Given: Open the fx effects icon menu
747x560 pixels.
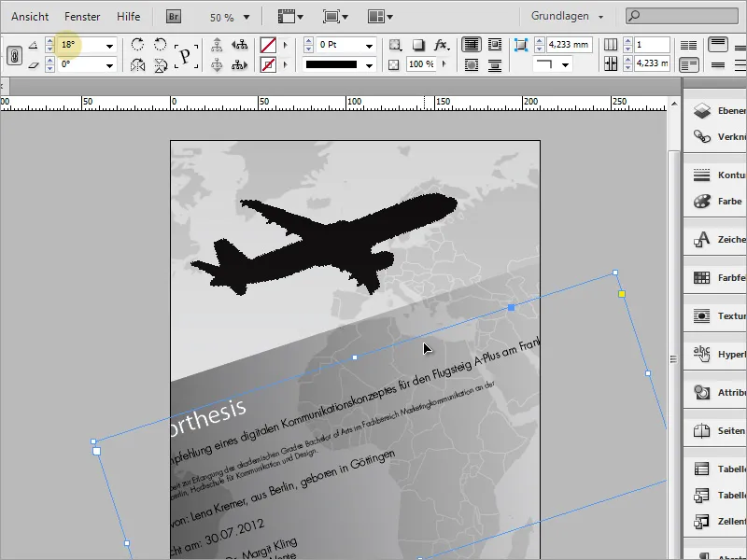Looking at the screenshot, I should [x=442, y=45].
